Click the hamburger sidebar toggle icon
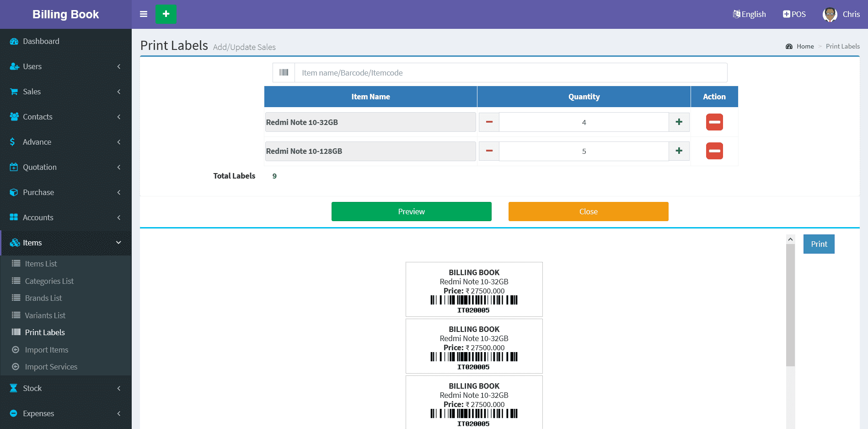868x429 pixels. pyautogui.click(x=144, y=14)
